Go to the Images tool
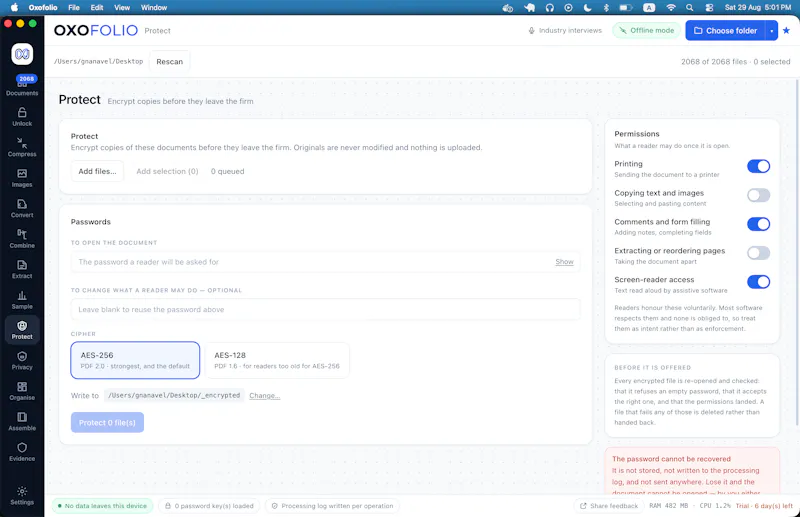The height and width of the screenshot is (517, 800). pos(22,178)
